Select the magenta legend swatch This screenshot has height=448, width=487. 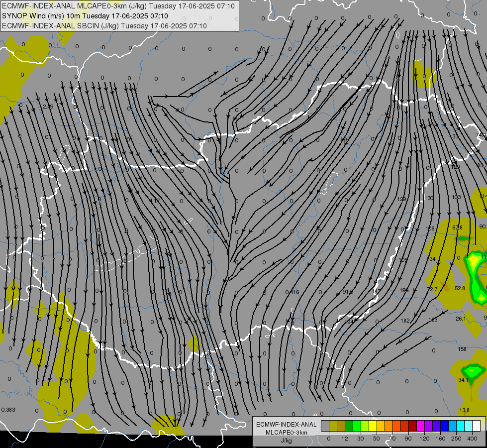pyautogui.click(x=420, y=426)
